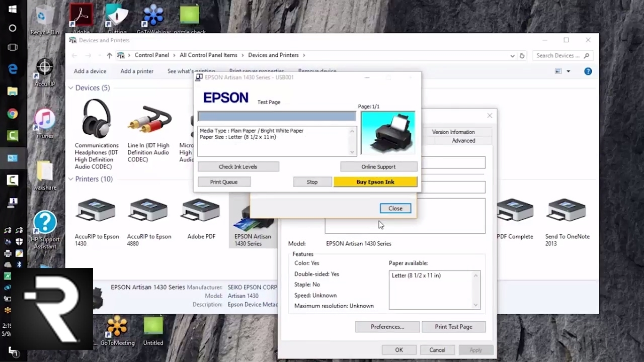Image resolution: width=644 pixels, height=362 pixels.
Task: Open printer Preferences
Action: (387, 327)
